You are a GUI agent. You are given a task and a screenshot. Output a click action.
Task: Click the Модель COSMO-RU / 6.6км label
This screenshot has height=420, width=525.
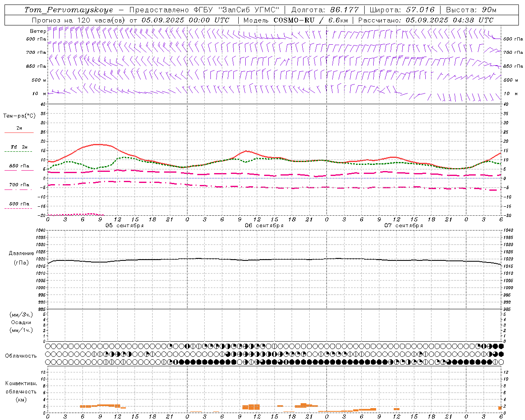tap(296, 20)
